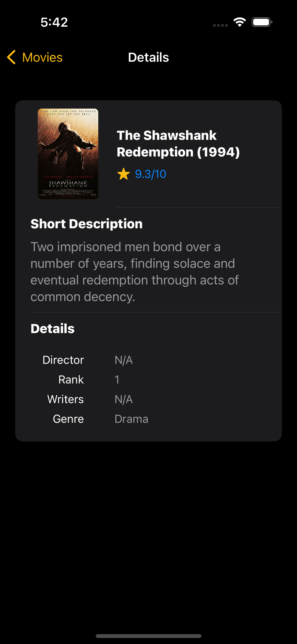
Task: Tap the Details section heading
Action: pyautogui.click(x=52, y=328)
